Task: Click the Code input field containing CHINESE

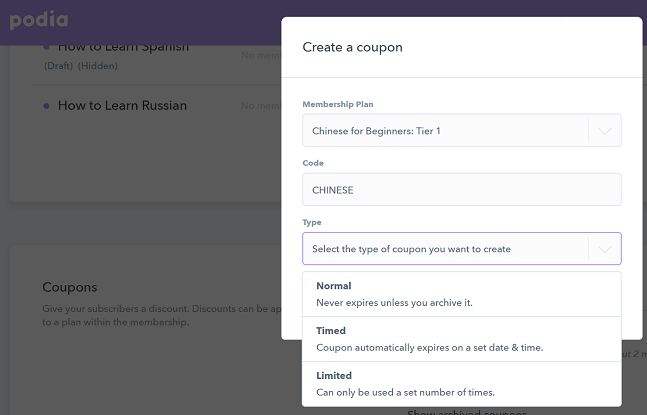Action: (462, 190)
